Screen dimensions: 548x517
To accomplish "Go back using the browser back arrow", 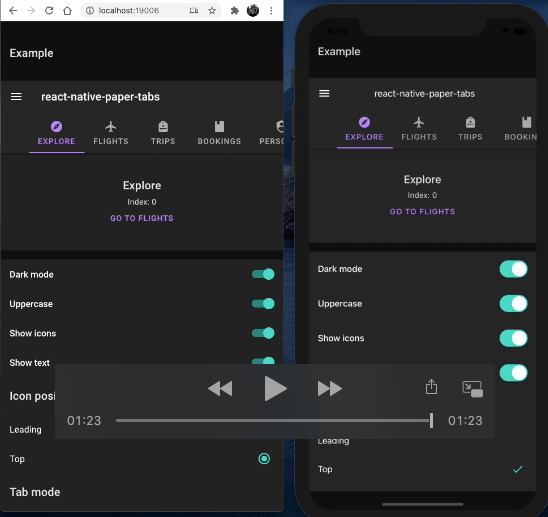I will (13, 11).
